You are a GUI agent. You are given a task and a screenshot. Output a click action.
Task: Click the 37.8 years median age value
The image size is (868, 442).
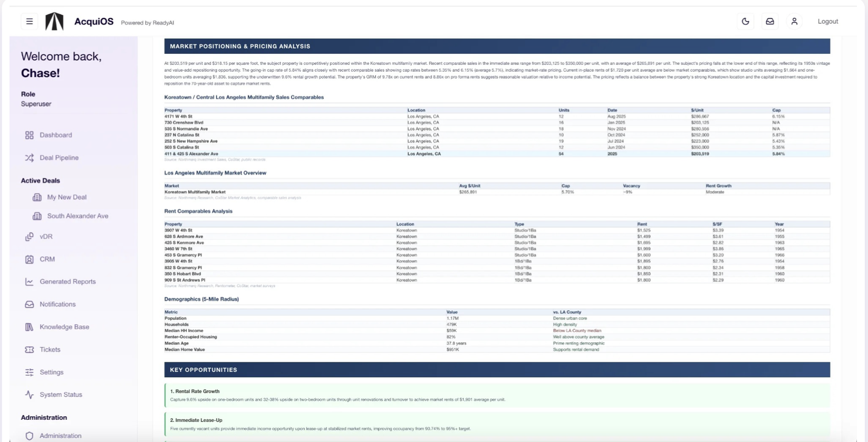pyautogui.click(x=457, y=343)
